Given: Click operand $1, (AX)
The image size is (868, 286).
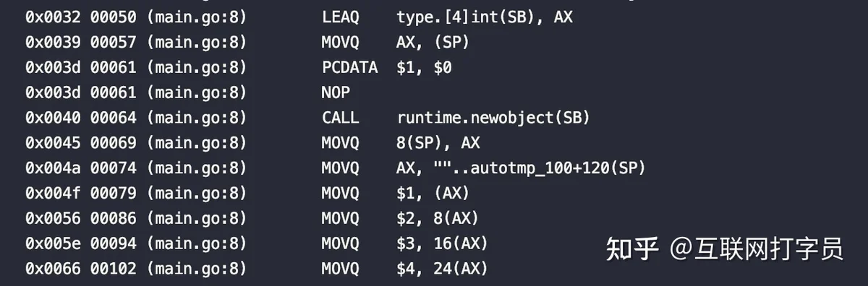Looking at the screenshot, I should (433, 194).
